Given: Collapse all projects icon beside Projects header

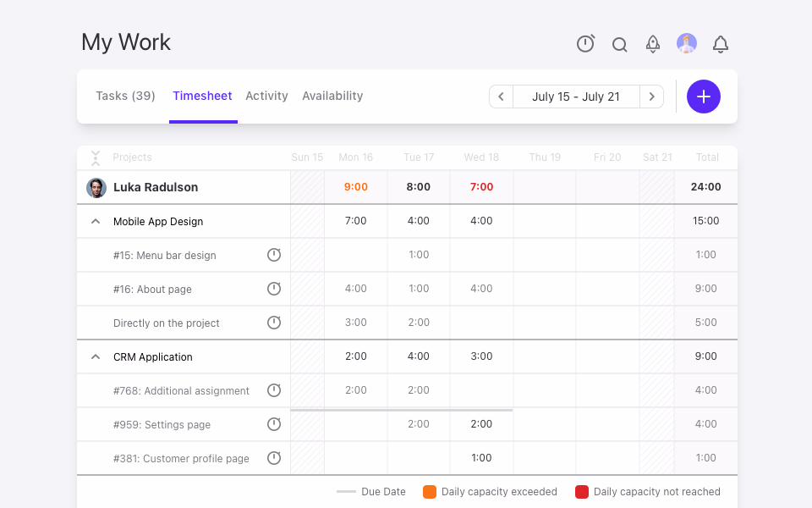Looking at the screenshot, I should pyautogui.click(x=96, y=157).
